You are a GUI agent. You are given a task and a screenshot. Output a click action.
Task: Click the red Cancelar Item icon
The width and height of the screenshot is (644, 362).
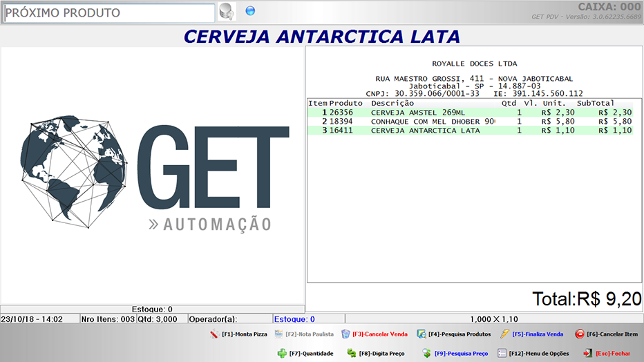pos(580,334)
